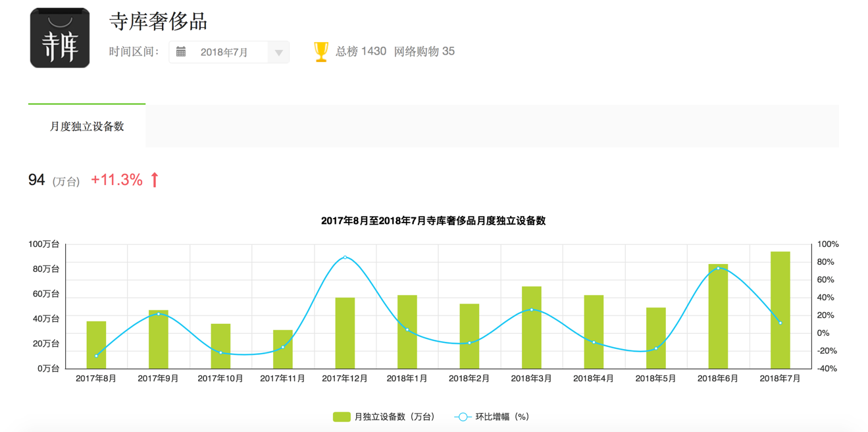Image resolution: width=868 pixels, height=432 pixels.
Task: Click the -40% right axis label
Action: [827, 369]
